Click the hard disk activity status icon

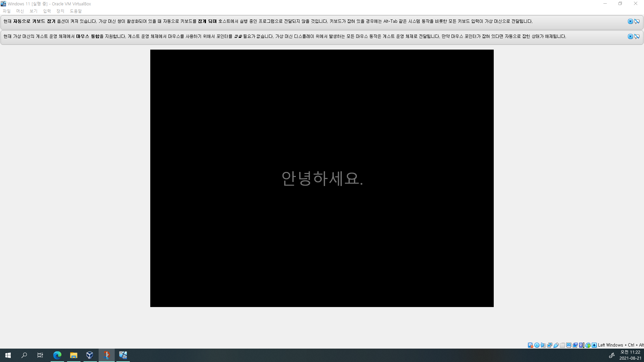pyautogui.click(x=530, y=345)
